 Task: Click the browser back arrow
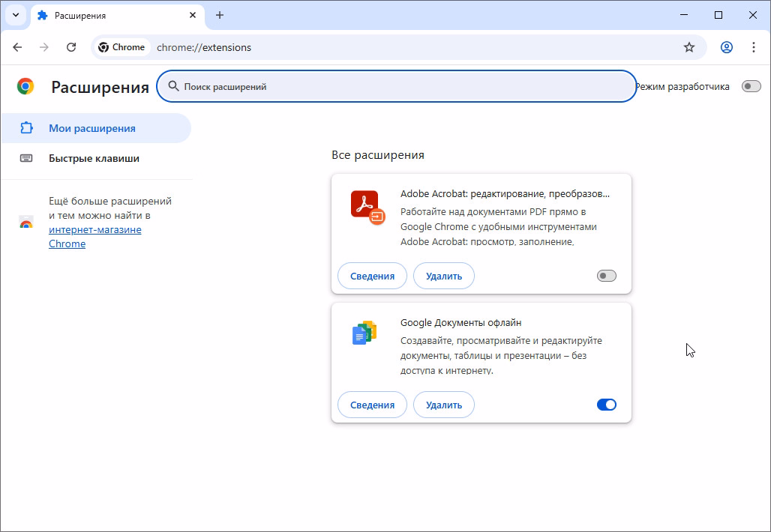[x=17, y=47]
